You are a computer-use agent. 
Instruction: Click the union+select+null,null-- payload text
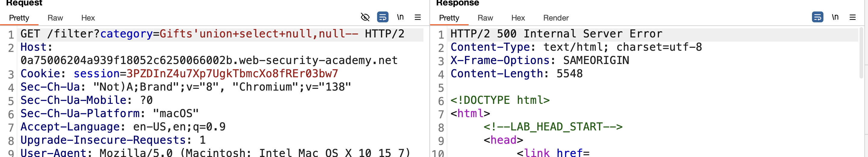pos(279,34)
